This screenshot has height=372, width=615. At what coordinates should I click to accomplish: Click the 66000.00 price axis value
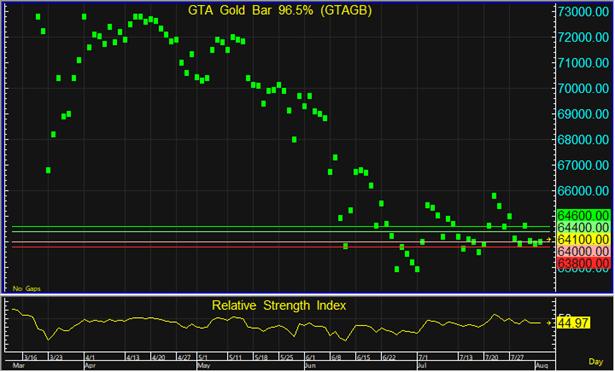tap(583, 191)
